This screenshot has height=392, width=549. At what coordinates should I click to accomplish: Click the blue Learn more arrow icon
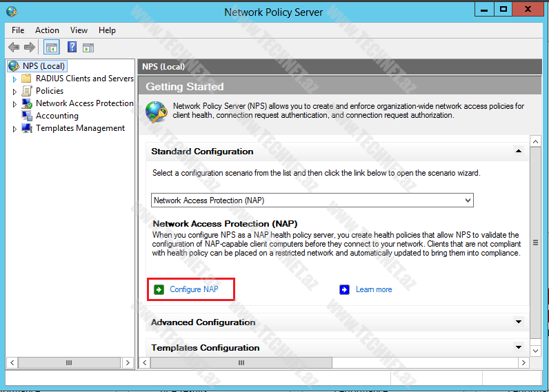pos(344,289)
